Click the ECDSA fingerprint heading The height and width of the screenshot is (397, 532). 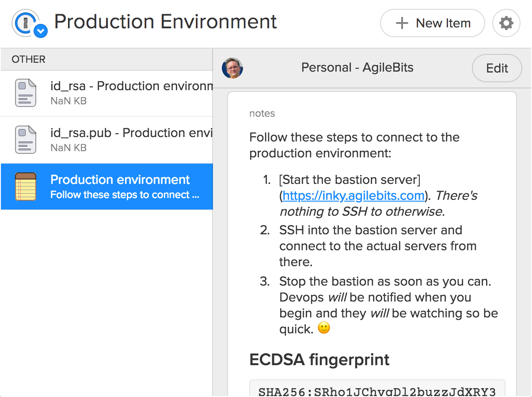[x=319, y=359]
